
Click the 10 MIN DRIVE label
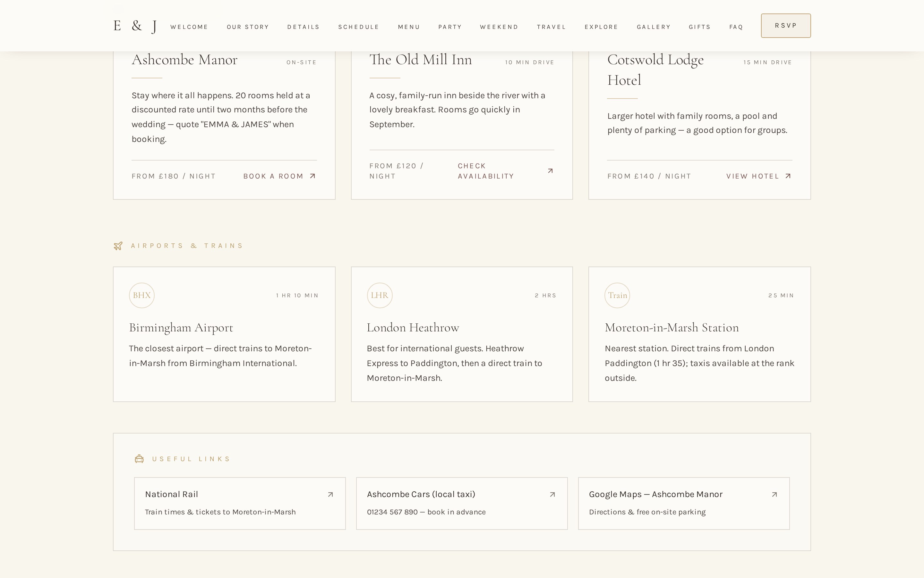pos(530,62)
